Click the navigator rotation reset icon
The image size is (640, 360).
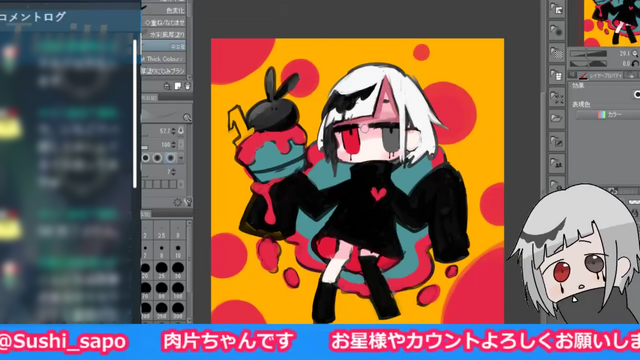click(636, 64)
